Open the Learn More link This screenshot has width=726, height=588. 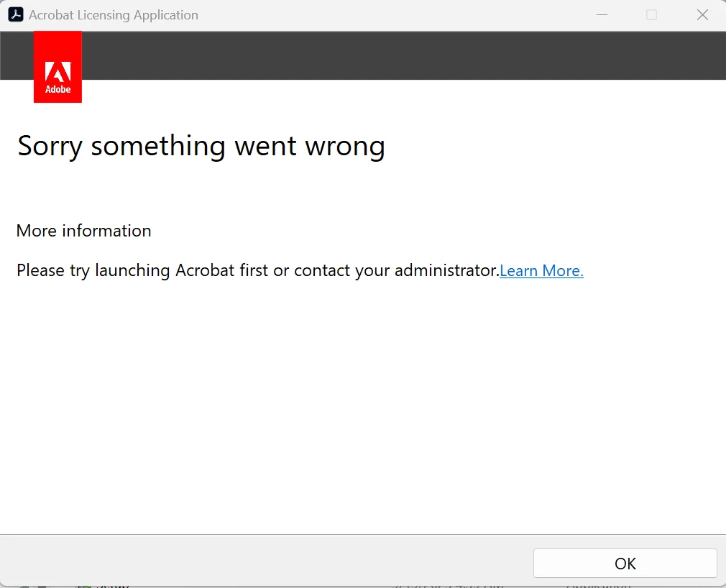click(x=541, y=270)
